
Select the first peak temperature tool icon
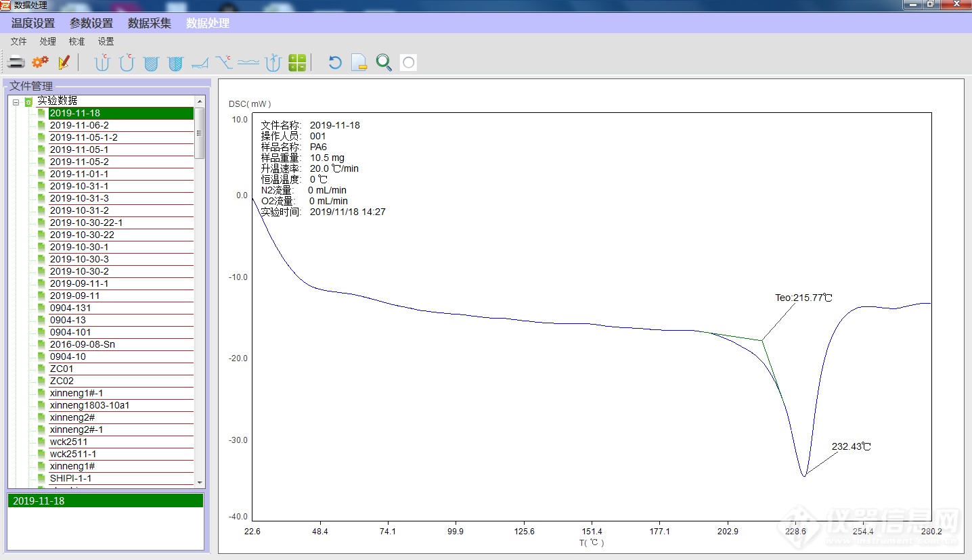pyautogui.click(x=102, y=63)
